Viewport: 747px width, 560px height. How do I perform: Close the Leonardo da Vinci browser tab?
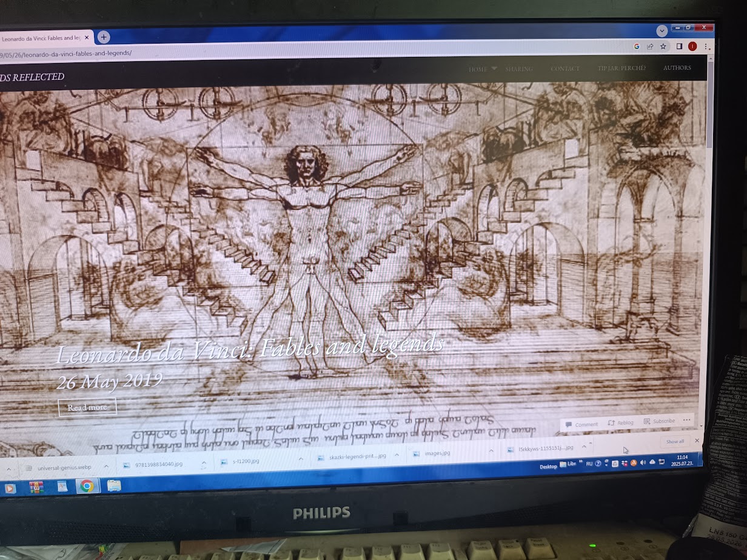[x=87, y=38]
